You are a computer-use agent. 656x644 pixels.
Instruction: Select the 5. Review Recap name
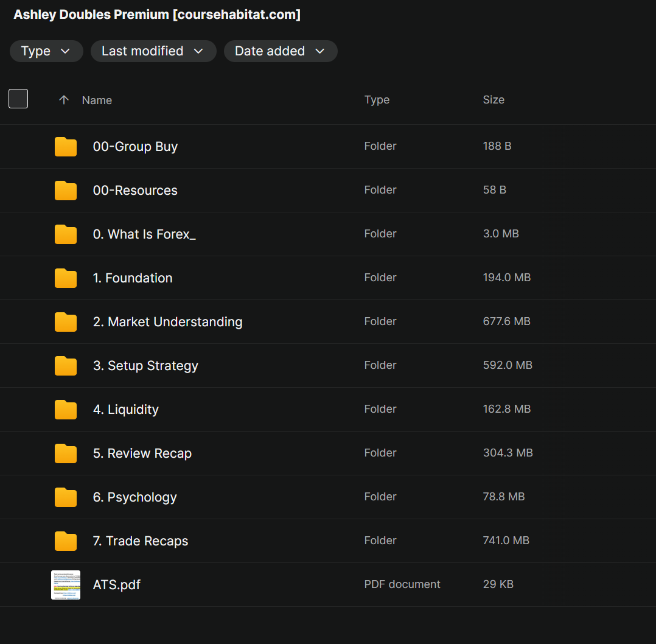pyautogui.click(x=142, y=453)
